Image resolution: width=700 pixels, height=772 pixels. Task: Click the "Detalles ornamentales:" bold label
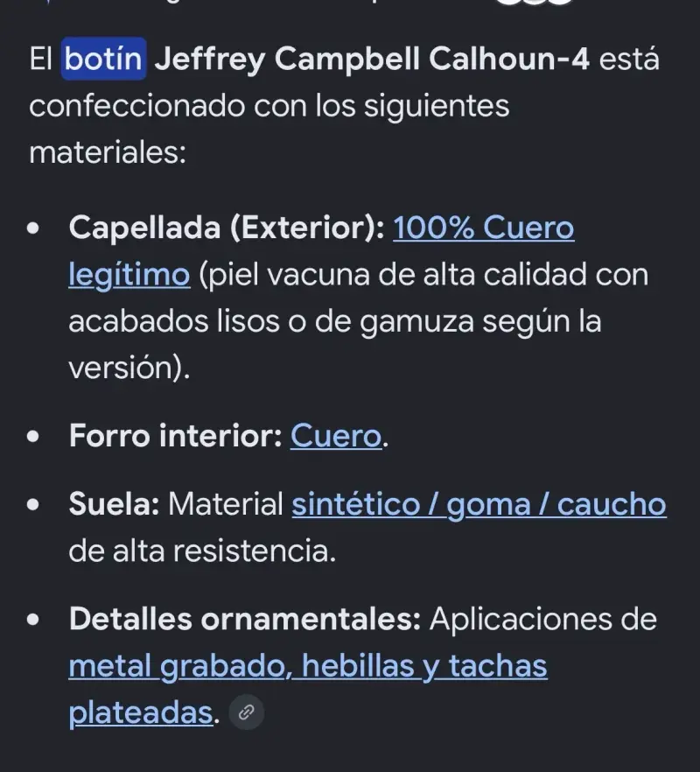245,619
